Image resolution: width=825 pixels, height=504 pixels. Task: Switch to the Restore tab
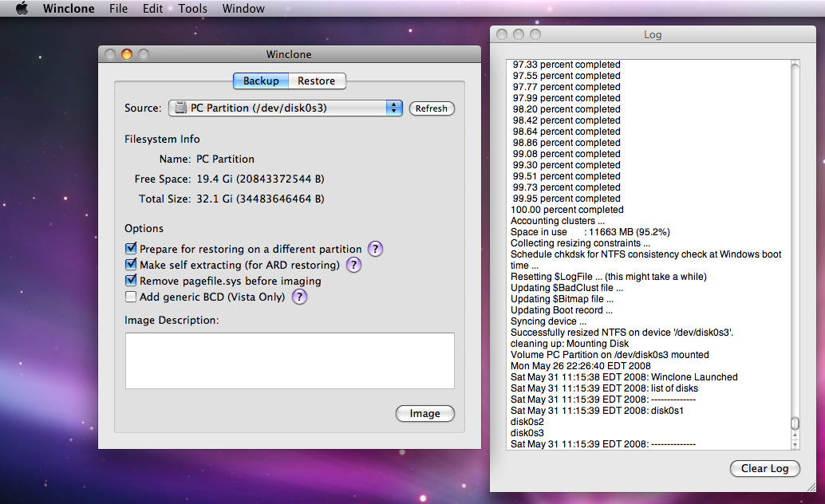point(316,81)
